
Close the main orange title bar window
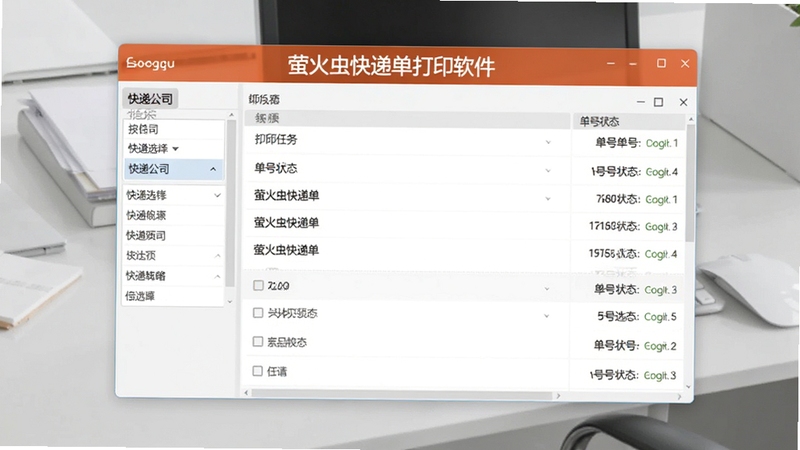685,63
